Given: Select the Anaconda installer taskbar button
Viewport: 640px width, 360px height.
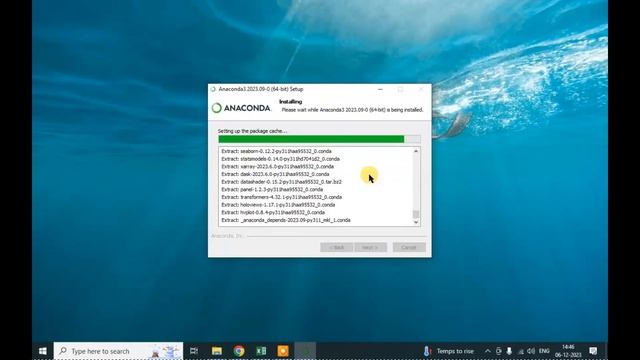Looking at the screenshot, I should [x=305, y=351].
